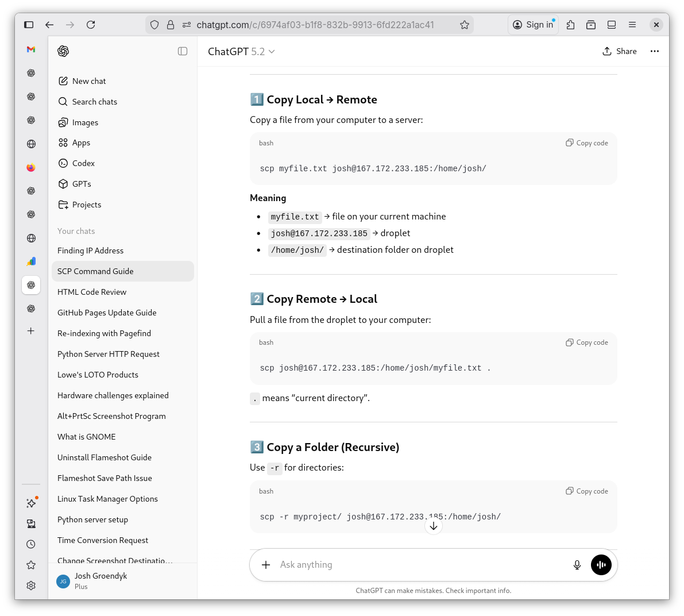Screen dimensions: 684x616
Task: Open the Josh Groendyk account menu
Action: click(x=101, y=580)
